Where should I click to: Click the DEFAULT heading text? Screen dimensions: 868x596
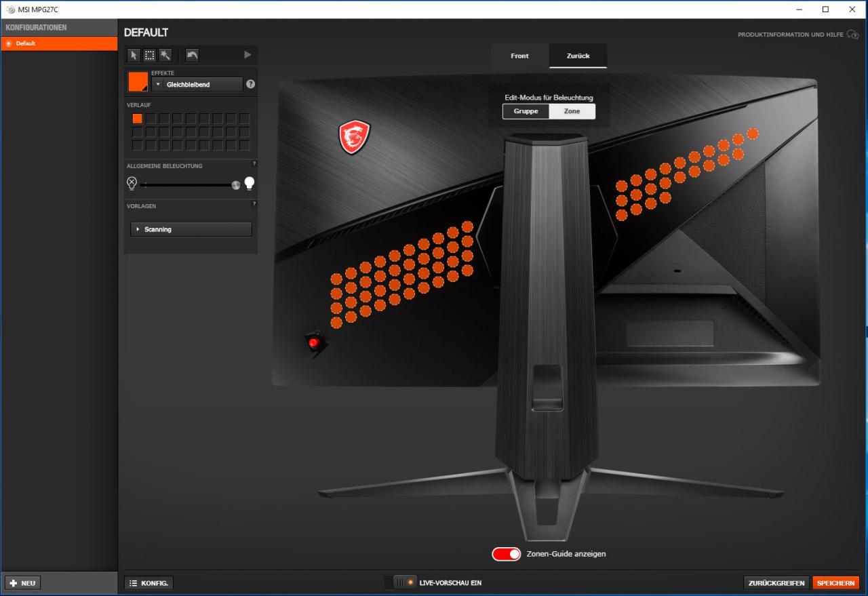[146, 33]
